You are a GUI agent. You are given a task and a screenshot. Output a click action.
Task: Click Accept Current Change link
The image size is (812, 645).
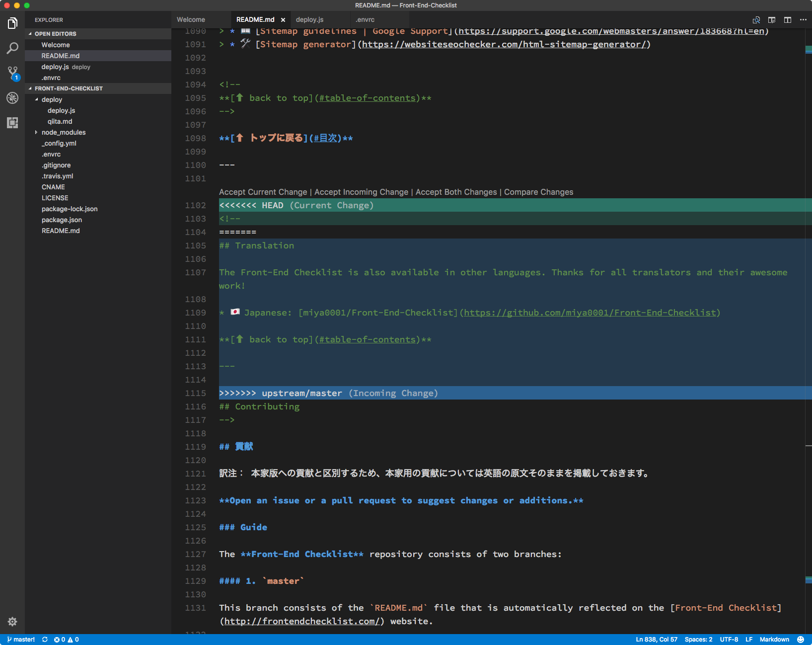click(x=263, y=192)
